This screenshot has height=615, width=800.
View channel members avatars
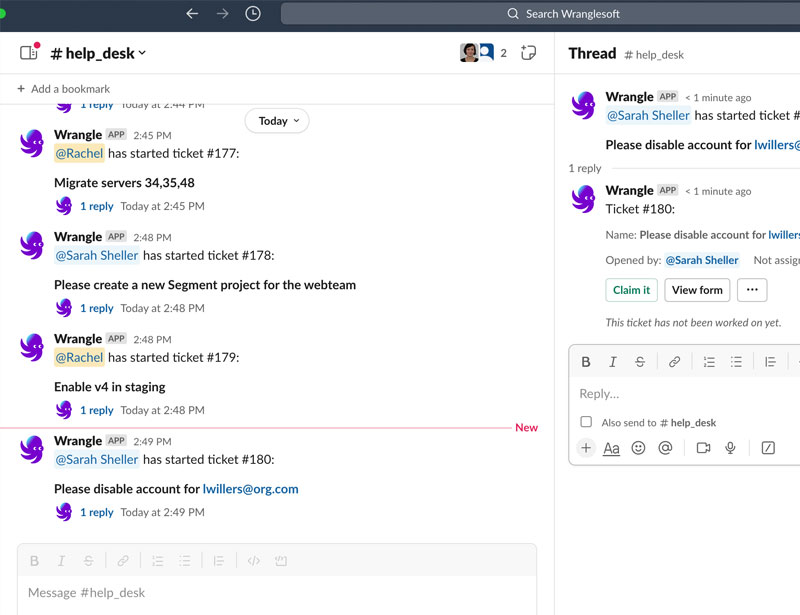click(x=477, y=53)
